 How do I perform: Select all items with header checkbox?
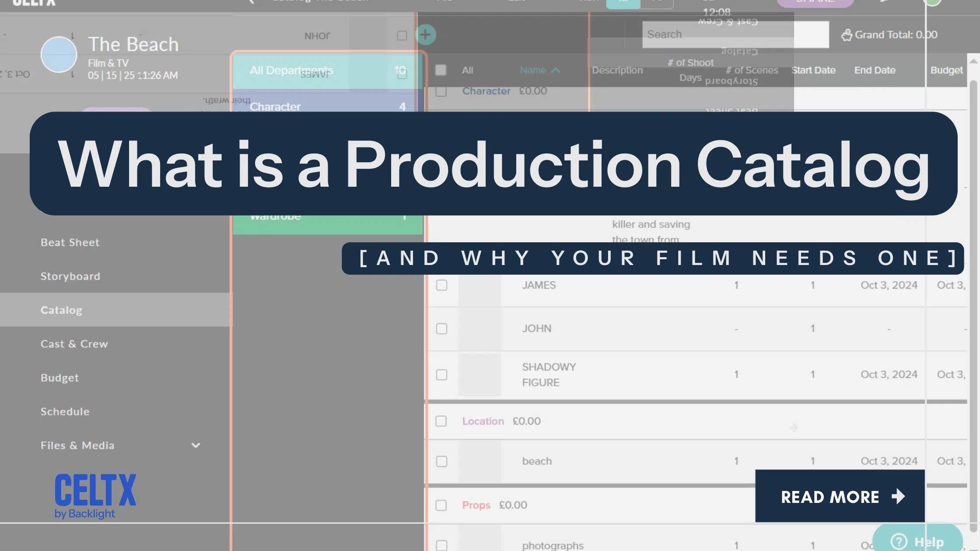pos(441,70)
